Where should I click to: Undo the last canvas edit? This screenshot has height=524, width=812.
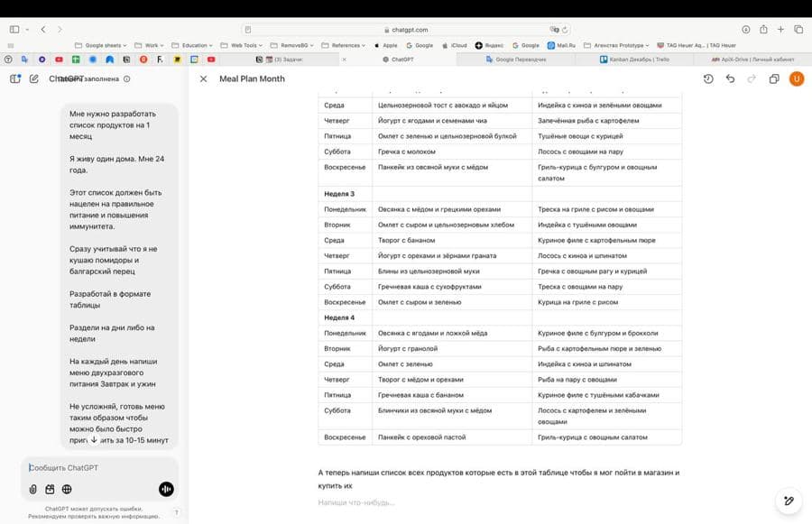tap(730, 78)
